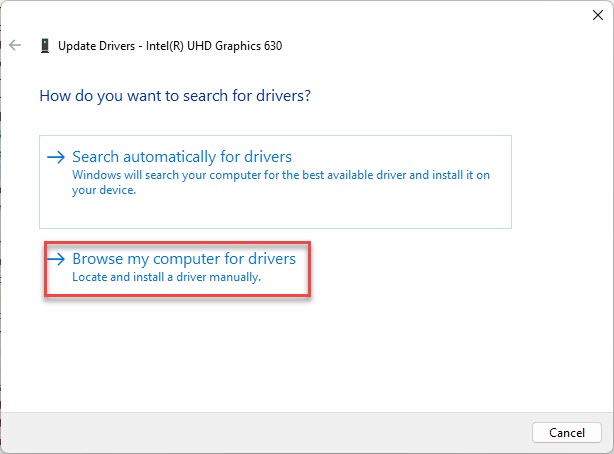Click the graphics device icon beside Update Drivers
Viewport: 614px width, 454px height.
point(45,46)
